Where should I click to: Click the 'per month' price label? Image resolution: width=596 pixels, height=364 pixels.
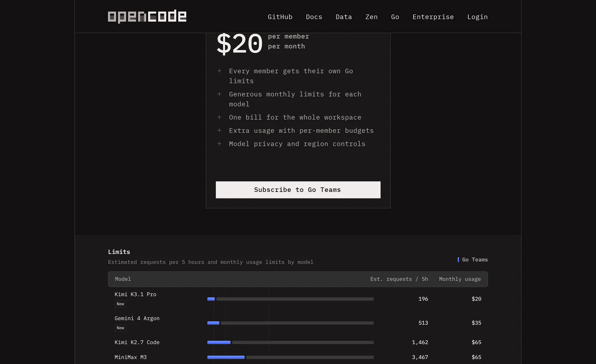286,47
